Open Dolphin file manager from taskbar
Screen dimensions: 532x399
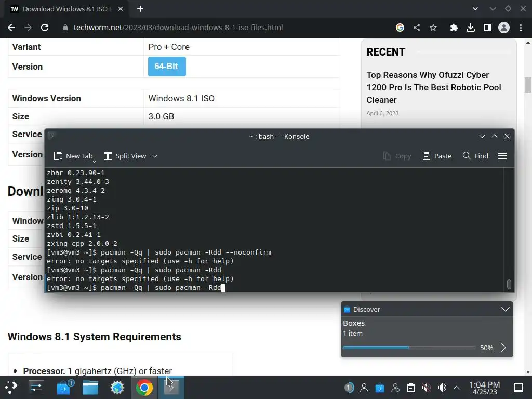point(90,388)
